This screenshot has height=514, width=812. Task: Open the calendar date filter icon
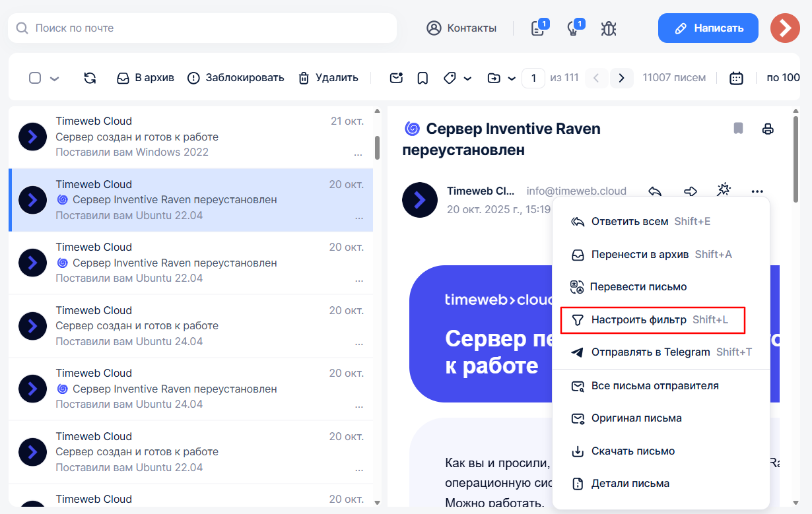click(736, 78)
